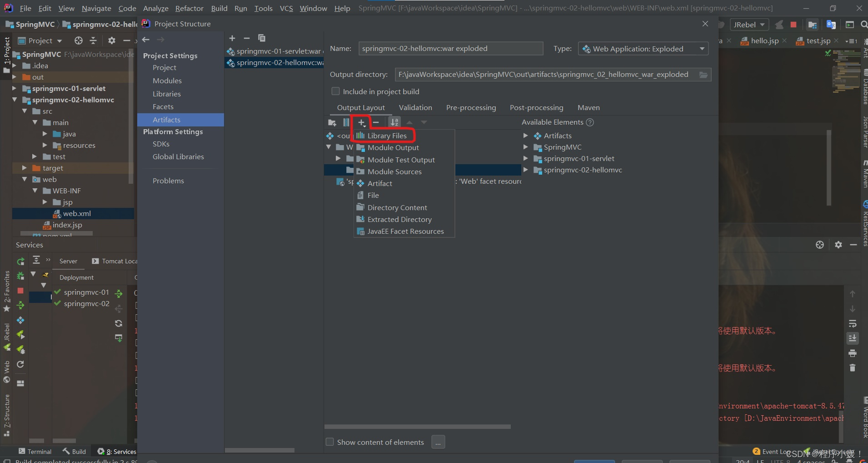868x463 pixels.
Task: Switch to the Pre-processing tab
Action: (471, 108)
